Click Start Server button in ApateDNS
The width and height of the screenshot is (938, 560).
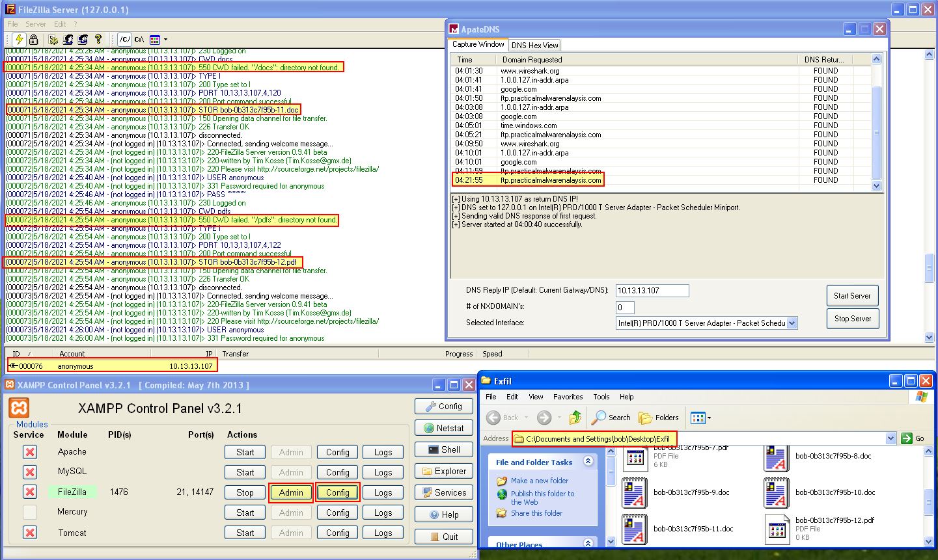[852, 295]
